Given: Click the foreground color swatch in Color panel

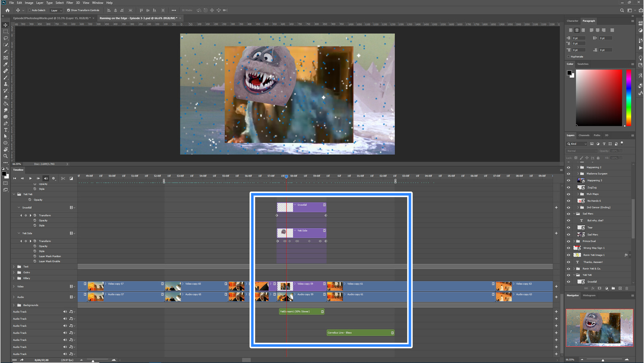Looking at the screenshot, I should pyautogui.click(x=569, y=73).
